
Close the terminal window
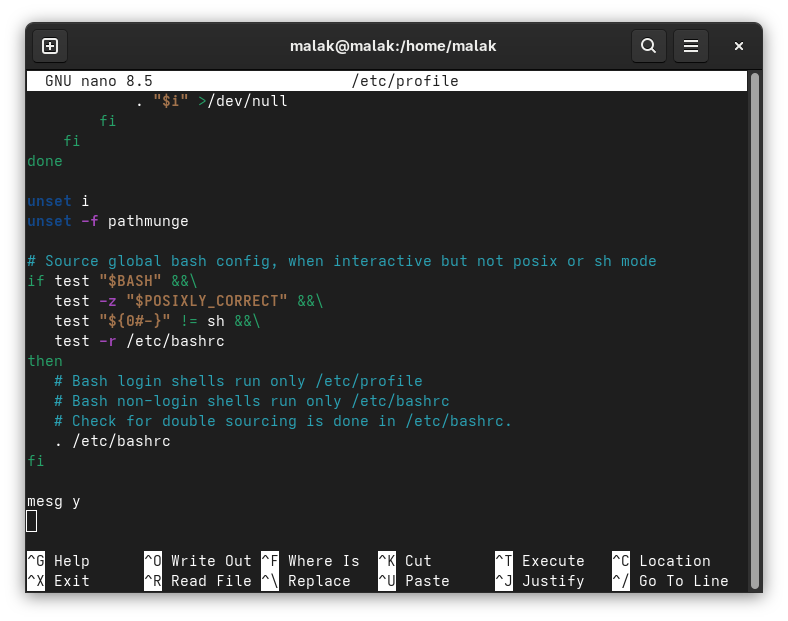coord(739,46)
